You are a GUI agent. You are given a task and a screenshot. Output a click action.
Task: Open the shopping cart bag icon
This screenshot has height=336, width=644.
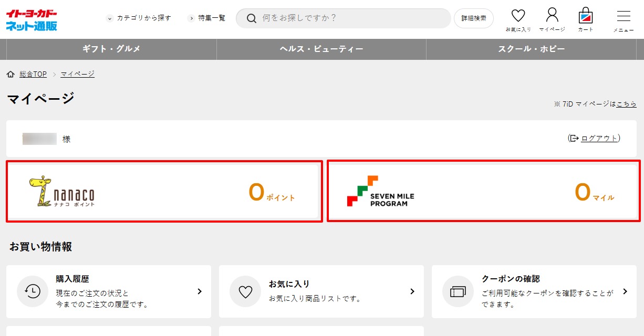click(x=586, y=16)
